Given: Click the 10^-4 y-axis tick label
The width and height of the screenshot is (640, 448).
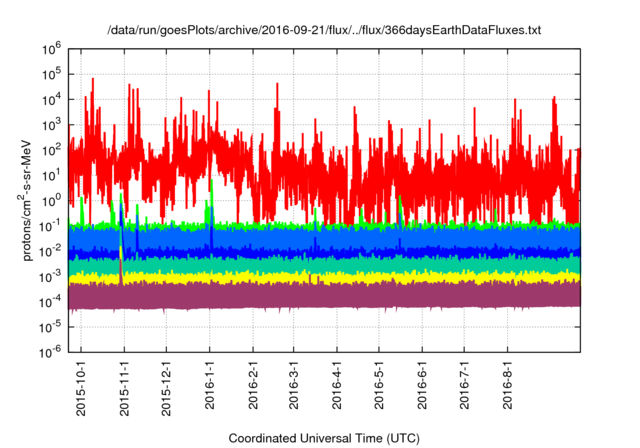Looking at the screenshot, I should pos(51,302).
